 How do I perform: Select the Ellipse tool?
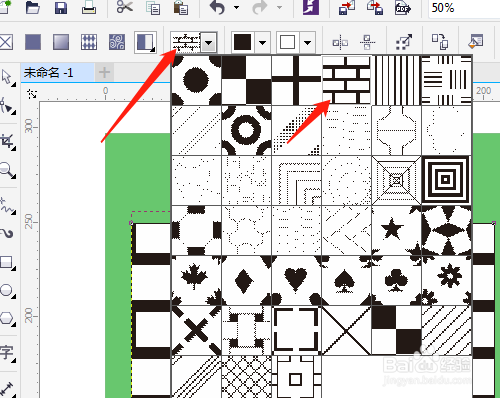tap(7, 290)
